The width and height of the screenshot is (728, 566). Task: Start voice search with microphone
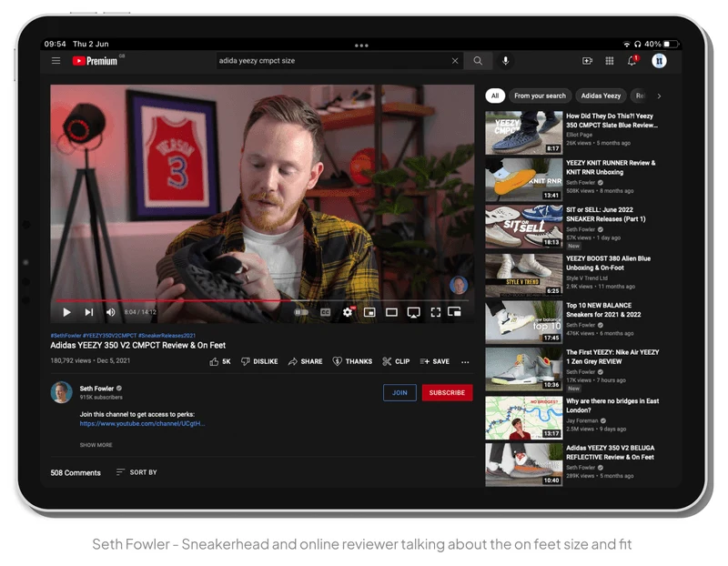506,61
